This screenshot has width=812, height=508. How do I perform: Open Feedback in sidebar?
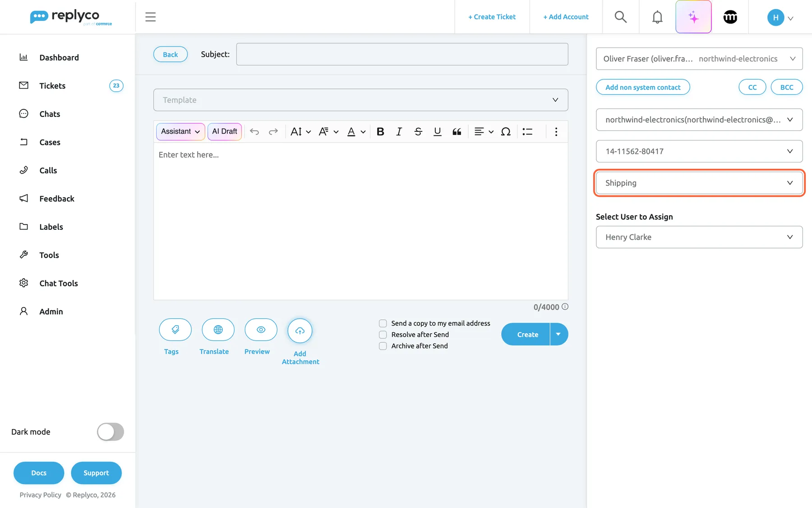(57, 199)
